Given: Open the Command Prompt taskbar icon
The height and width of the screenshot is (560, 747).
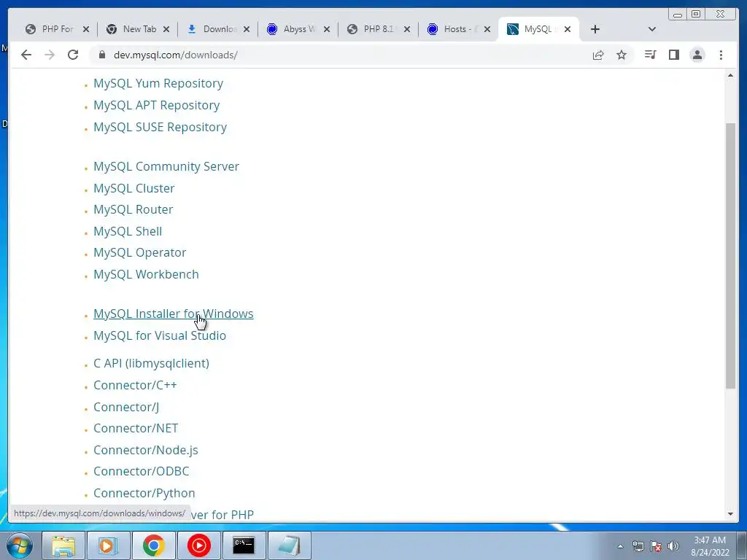Looking at the screenshot, I should point(244,545).
